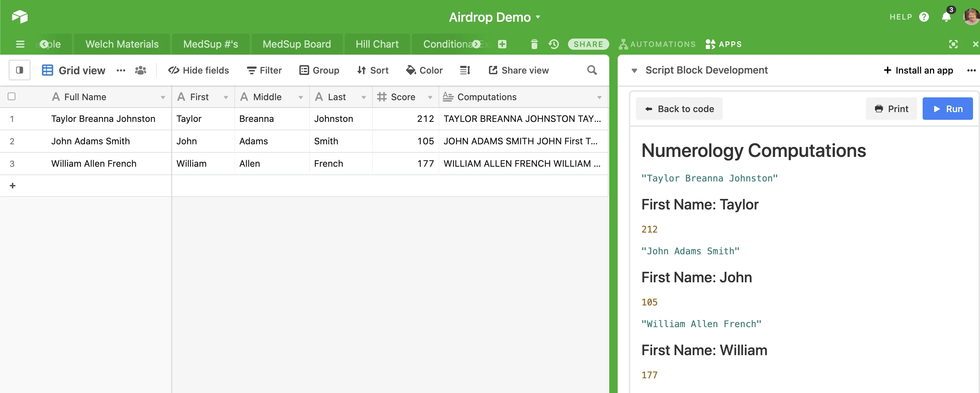Open the Color options
980x393 pixels.
point(424,70)
